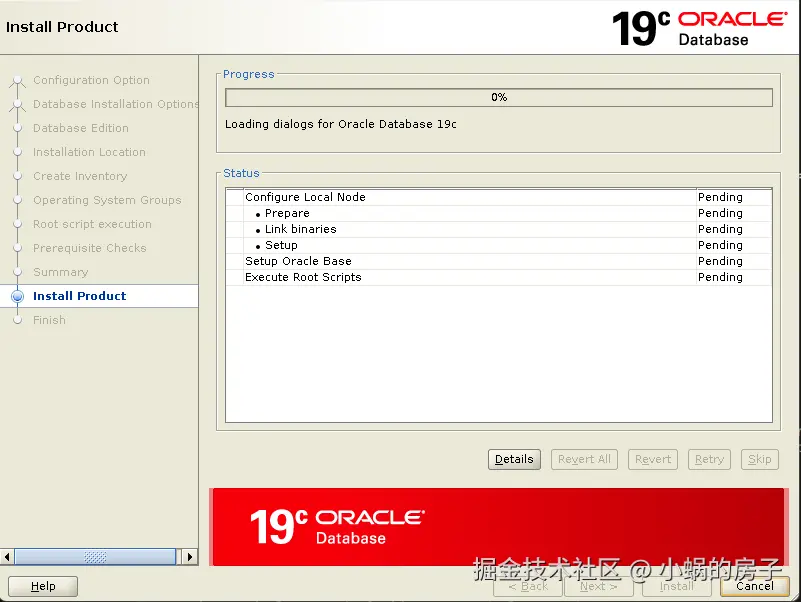Viewport: 801px width, 602px height.
Task: Select the Prerequisite Checks step
Action: point(89,248)
